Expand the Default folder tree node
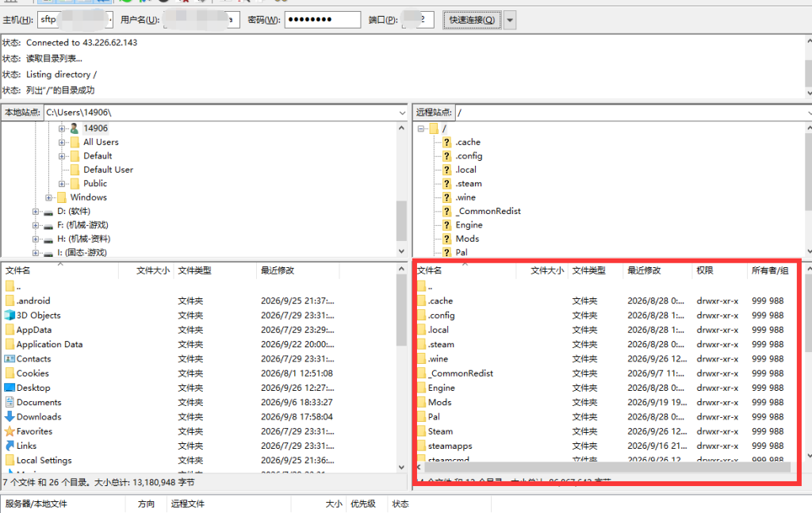 tap(62, 156)
